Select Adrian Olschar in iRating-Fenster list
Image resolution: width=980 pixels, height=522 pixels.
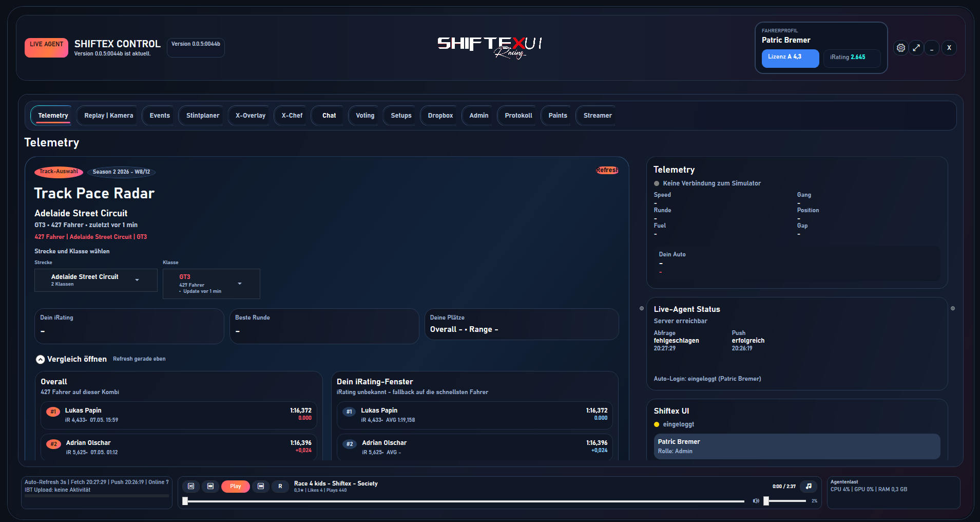click(x=475, y=447)
